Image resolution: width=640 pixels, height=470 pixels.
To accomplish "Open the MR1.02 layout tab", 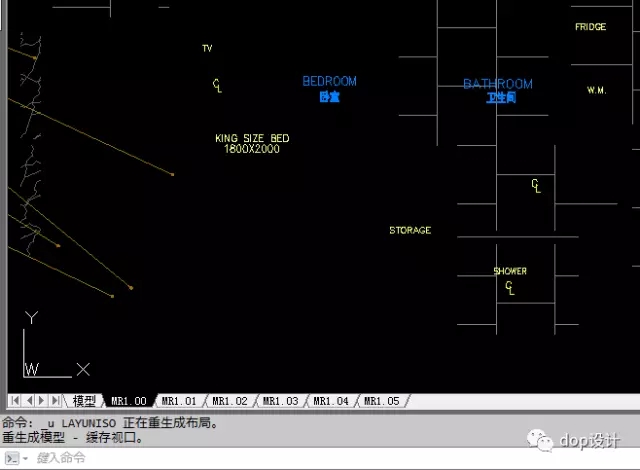I will coord(230,401).
